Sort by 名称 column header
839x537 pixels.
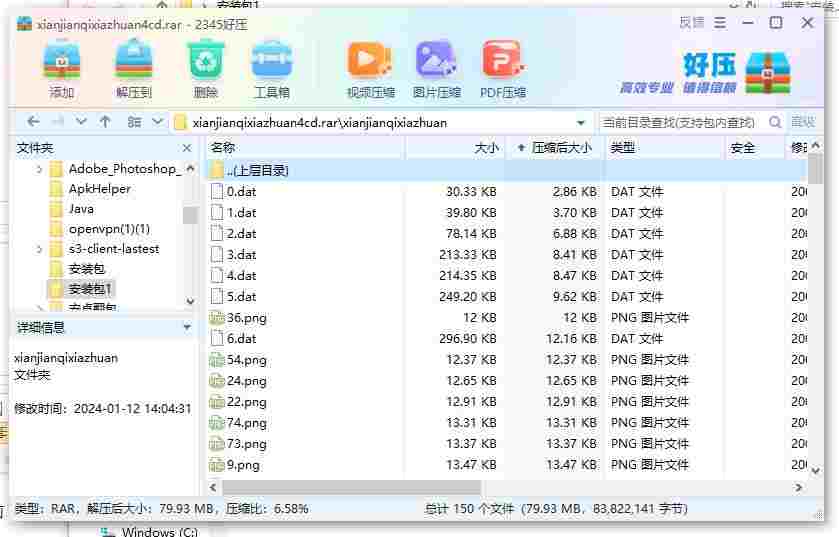pyautogui.click(x=306, y=148)
